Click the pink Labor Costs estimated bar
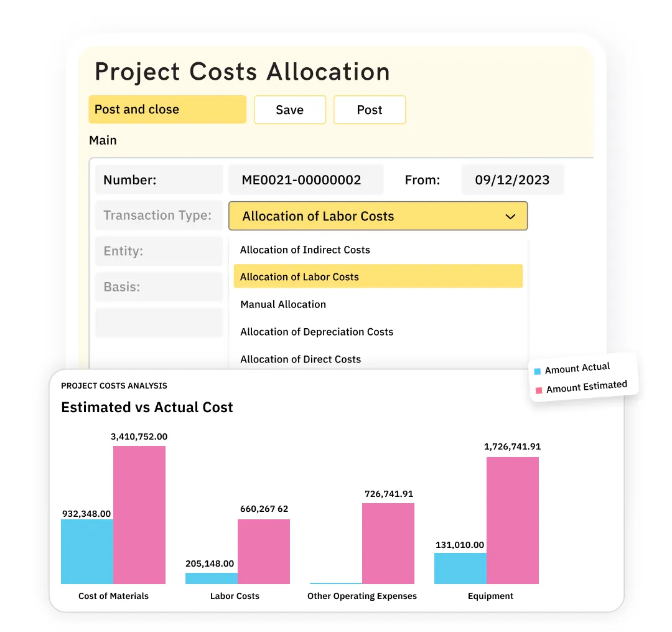The width and height of the screenshot is (672, 632). click(x=264, y=552)
